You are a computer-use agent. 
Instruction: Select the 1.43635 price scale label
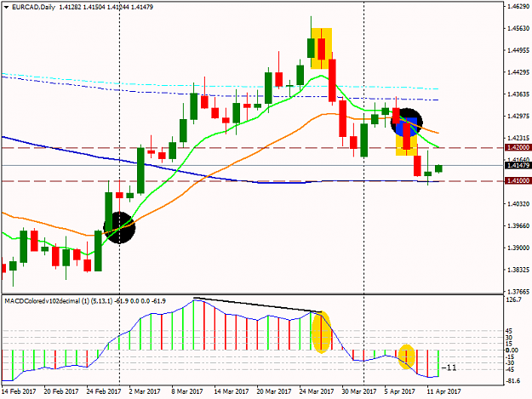click(518, 94)
